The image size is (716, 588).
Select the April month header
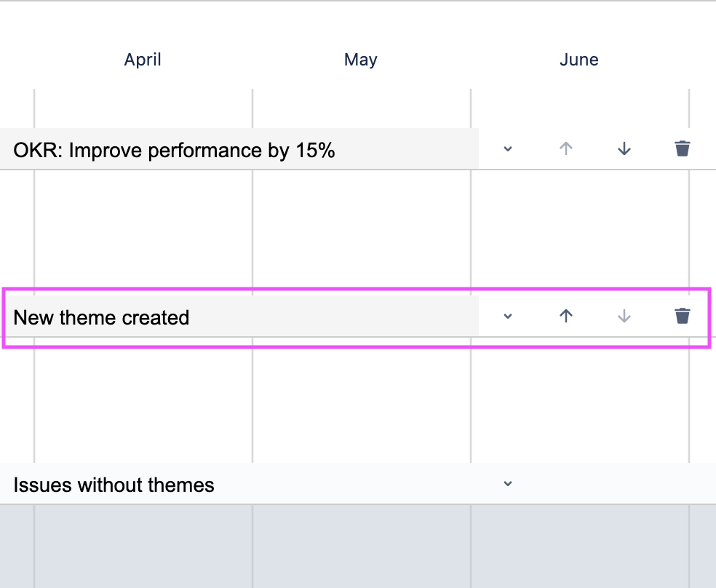tap(143, 60)
